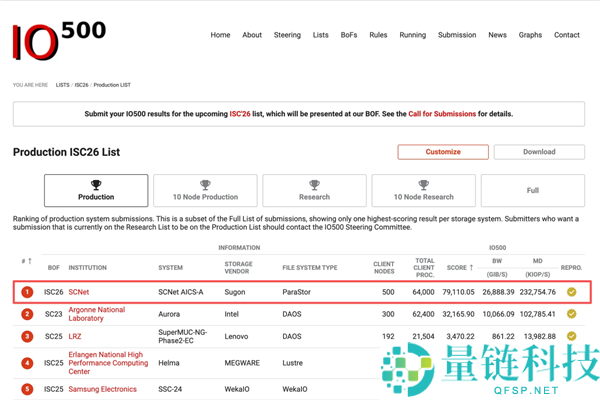Open the Steering menu item

point(287,35)
